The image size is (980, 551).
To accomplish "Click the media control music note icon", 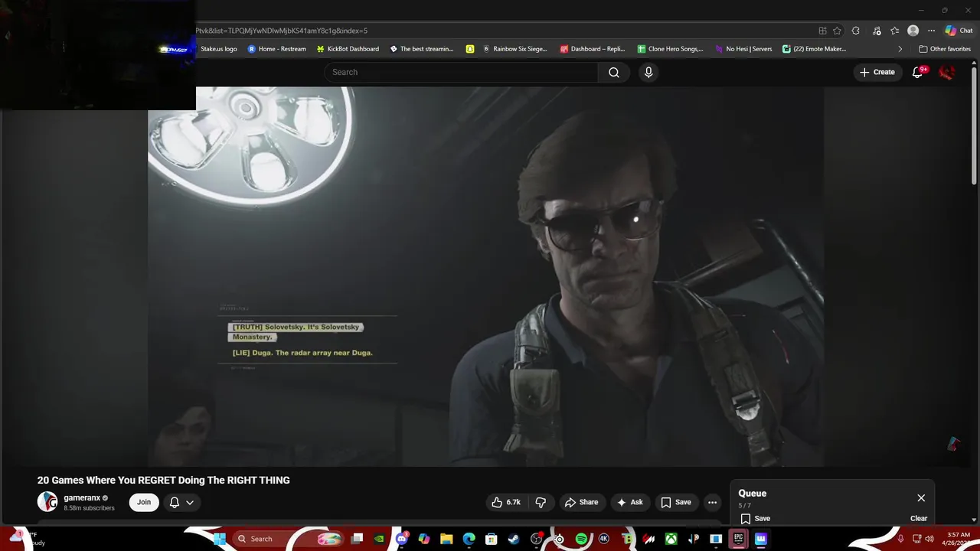I will [x=877, y=31].
